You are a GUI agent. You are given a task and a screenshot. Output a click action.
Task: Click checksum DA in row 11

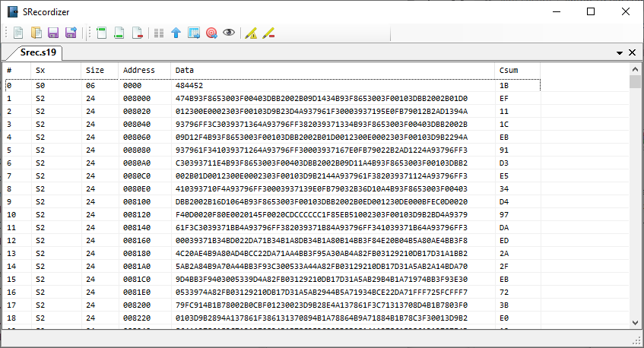point(504,228)
